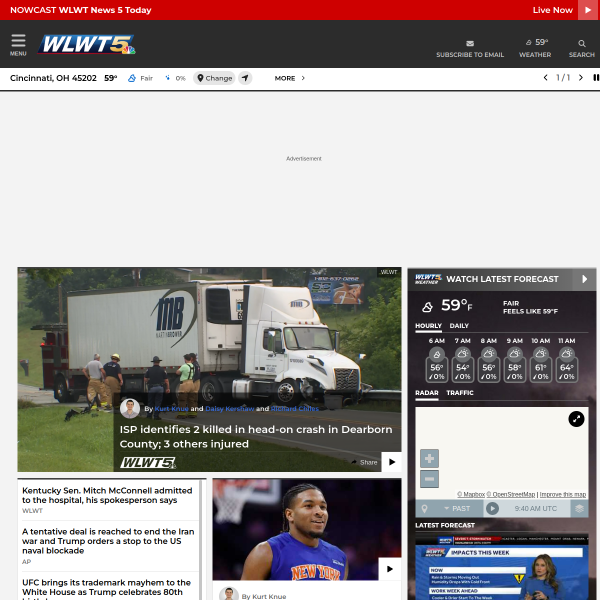Zoom out on the radar map
600x600 pixels.
[429, 479]
